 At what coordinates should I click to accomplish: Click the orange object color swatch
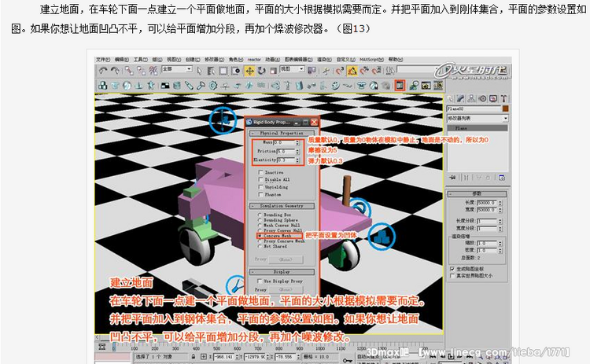click(505, 108)
